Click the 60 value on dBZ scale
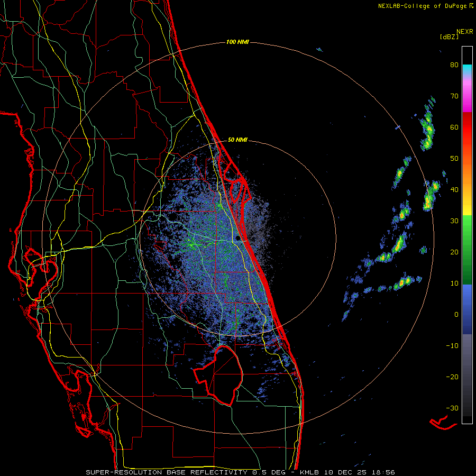This screenshot has height=476, width=476. coord(454,127)
